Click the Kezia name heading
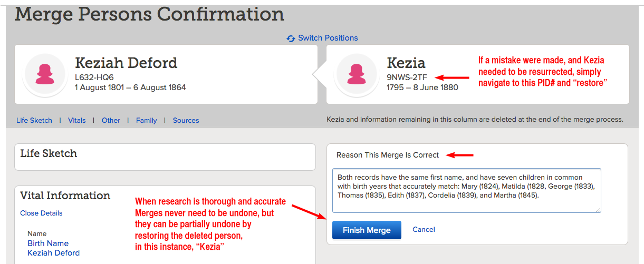Viewport: 644px width, 264px height. coord(406,63)
